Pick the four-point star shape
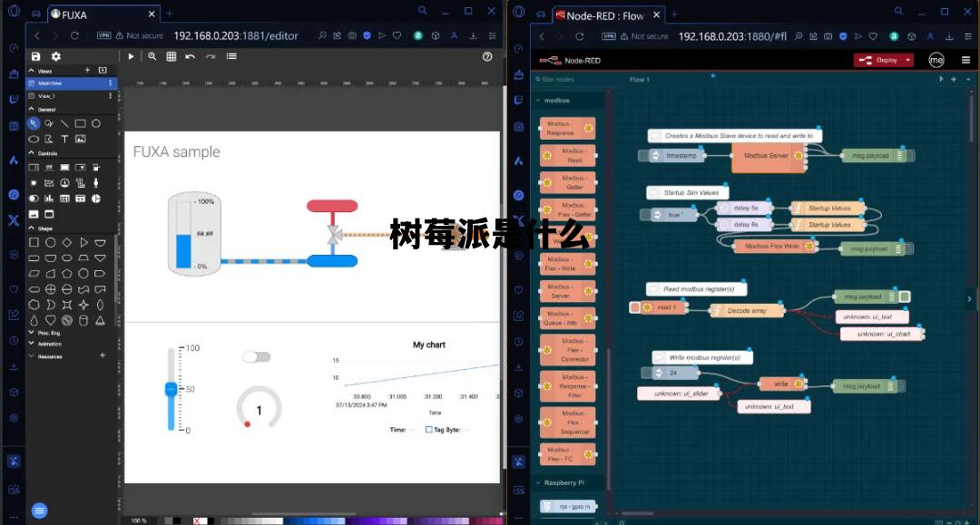The width and height of the screenshot is (980, 525). click(83, 305)
